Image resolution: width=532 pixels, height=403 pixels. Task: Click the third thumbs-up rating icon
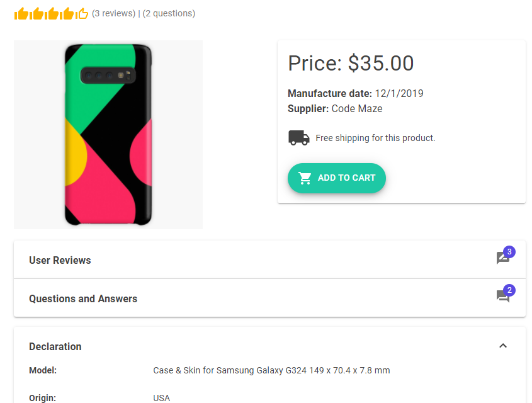tap(52, 14)
